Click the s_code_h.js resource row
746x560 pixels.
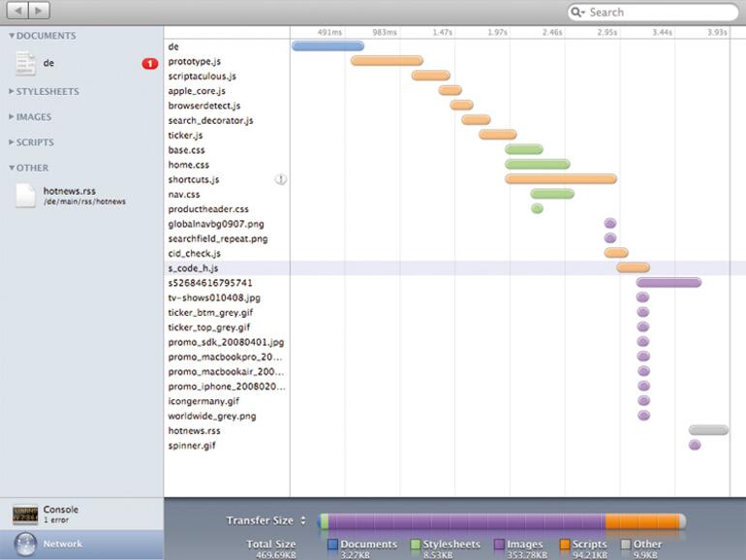[194, 268]
